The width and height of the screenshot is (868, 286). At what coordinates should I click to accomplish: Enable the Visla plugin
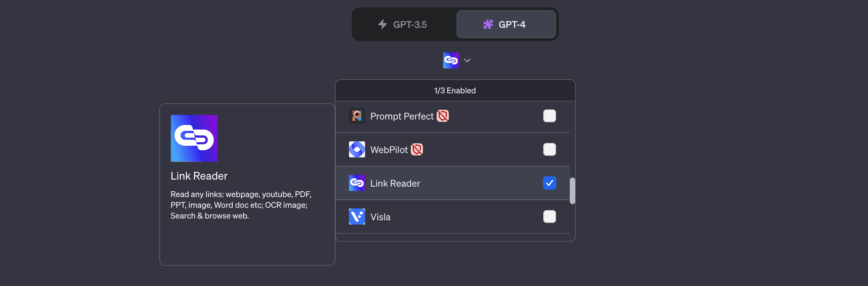pyautogui.click(x=550, y=217)
